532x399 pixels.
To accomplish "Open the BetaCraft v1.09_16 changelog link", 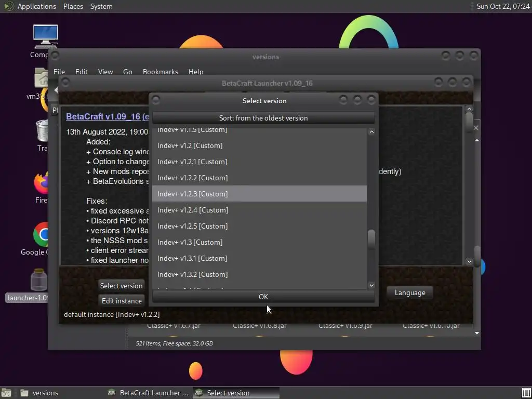I will coord(103,116).
